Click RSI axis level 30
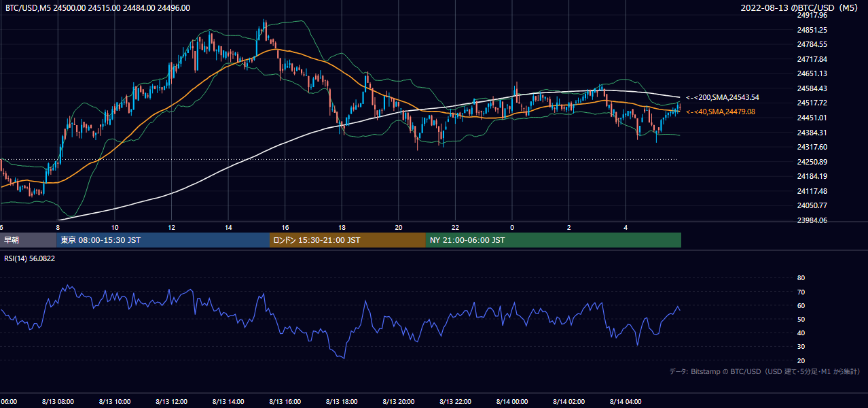 coord(801,346)
